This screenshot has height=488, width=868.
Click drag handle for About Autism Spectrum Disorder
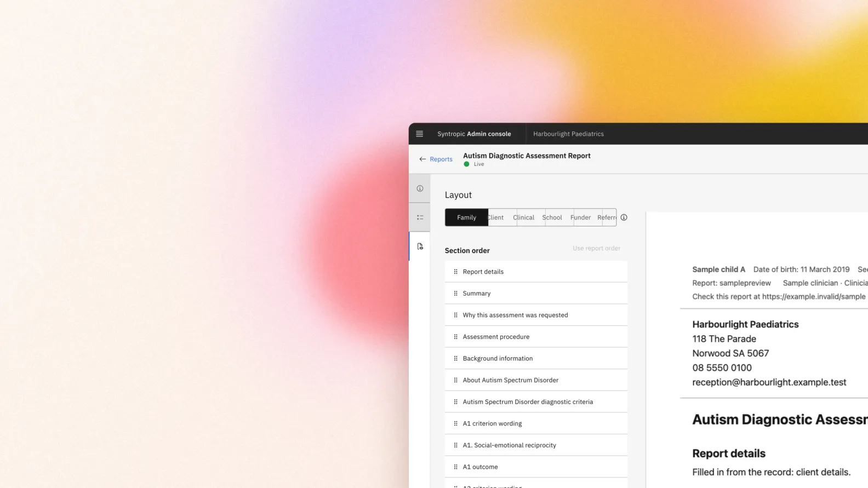pos(455,380)
